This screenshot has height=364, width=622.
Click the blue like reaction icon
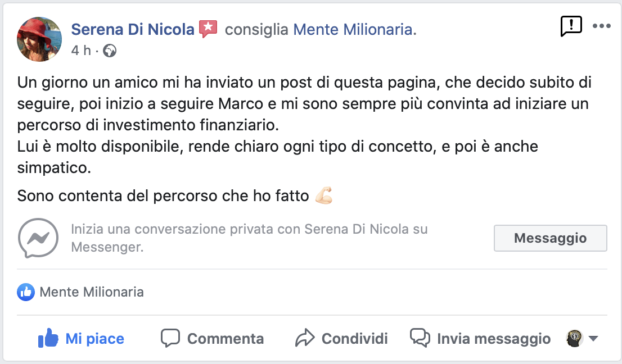[x=26, y=292]
